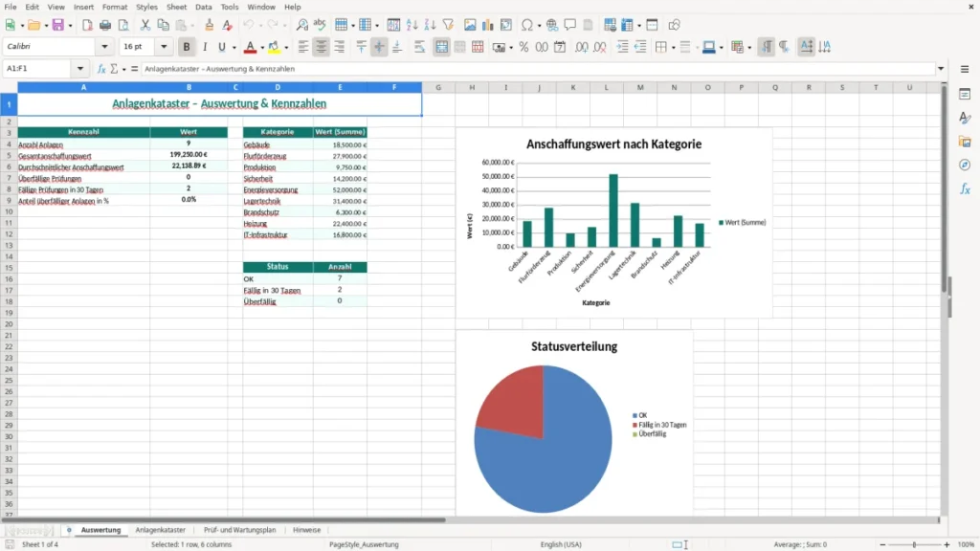
Task: Open the Conditional Formatting dropdown arrow
Action: tap(749, 48)
